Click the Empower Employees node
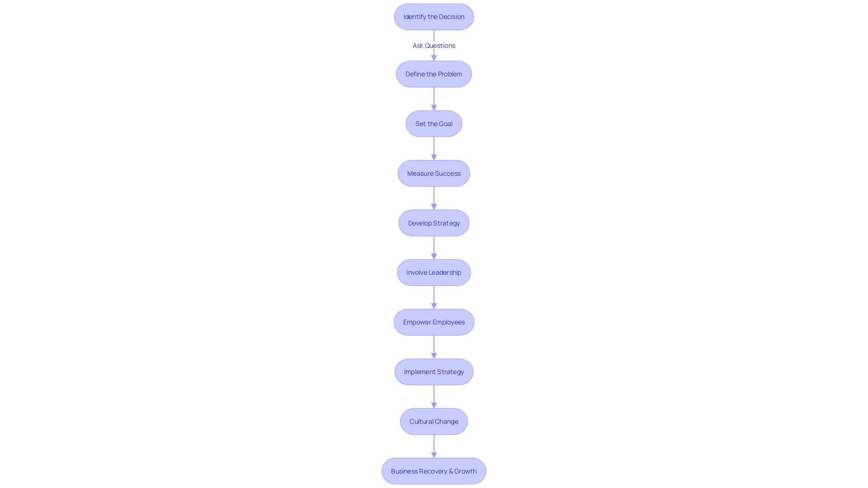The width and height of the screenshot is (868, 488). point(434,322)
